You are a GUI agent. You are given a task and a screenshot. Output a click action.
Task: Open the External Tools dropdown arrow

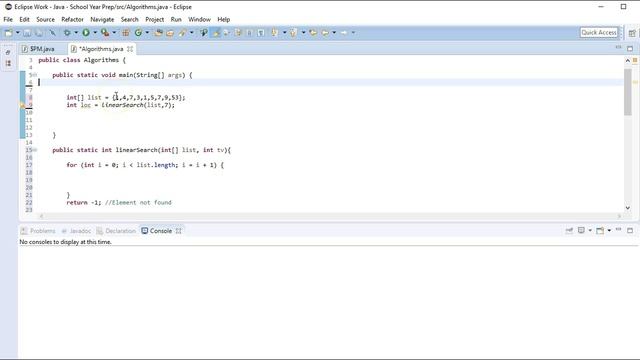click(x=114, y=33)
